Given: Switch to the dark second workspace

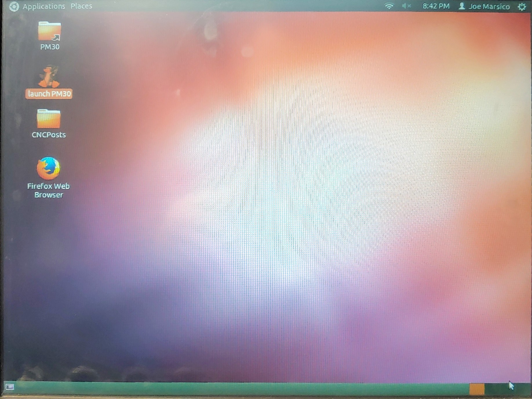Looking at the screenshot, I should (493, 389).
